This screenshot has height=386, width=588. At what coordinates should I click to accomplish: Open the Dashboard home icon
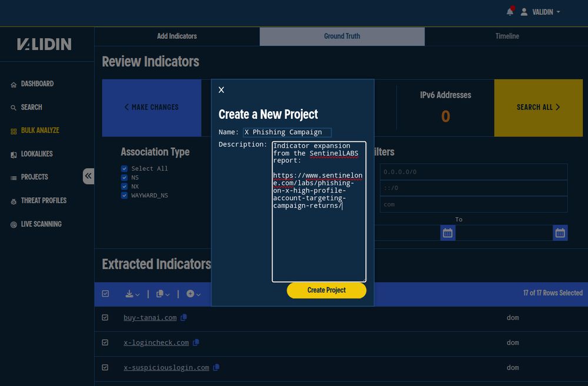14,84
